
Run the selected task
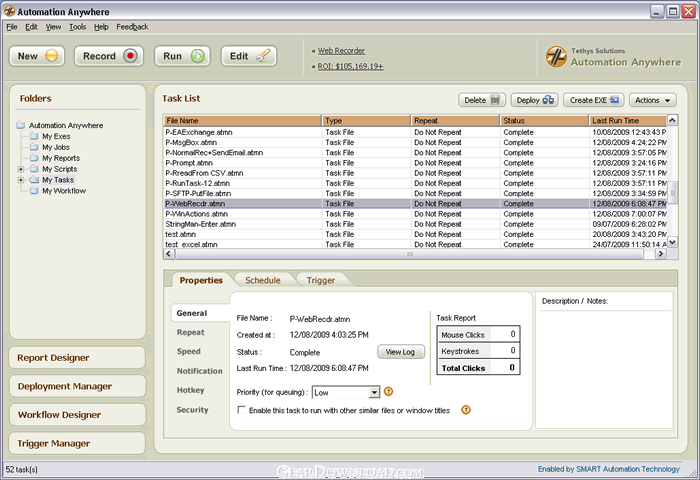pos(182,56)
